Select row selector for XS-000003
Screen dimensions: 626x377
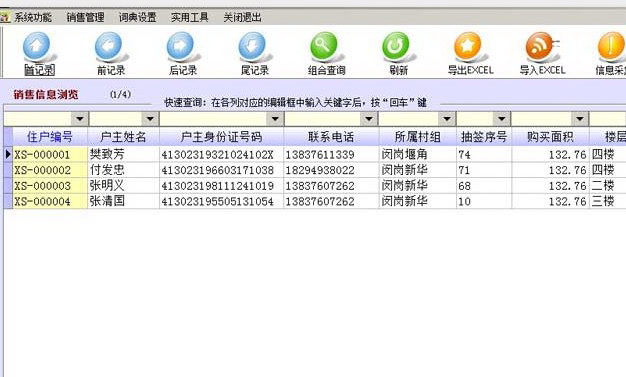pos(8,186)
